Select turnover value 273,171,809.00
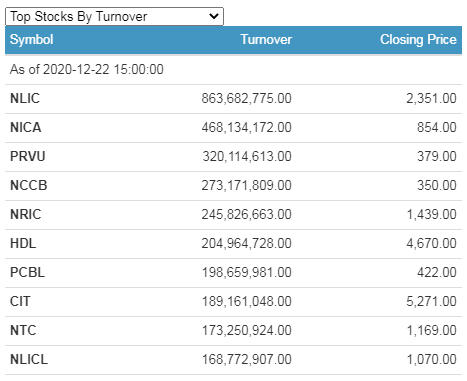This screenshot has height=381, width=467. [247, 185]
